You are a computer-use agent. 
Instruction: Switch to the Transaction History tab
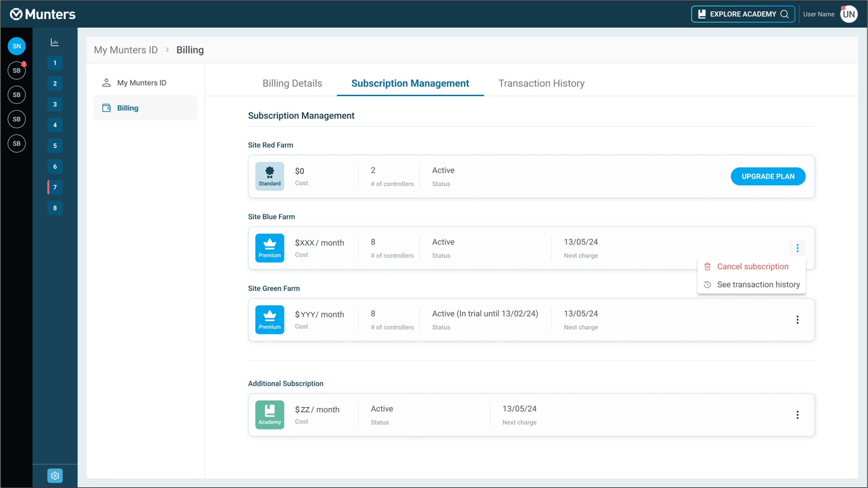pos(541,83)
